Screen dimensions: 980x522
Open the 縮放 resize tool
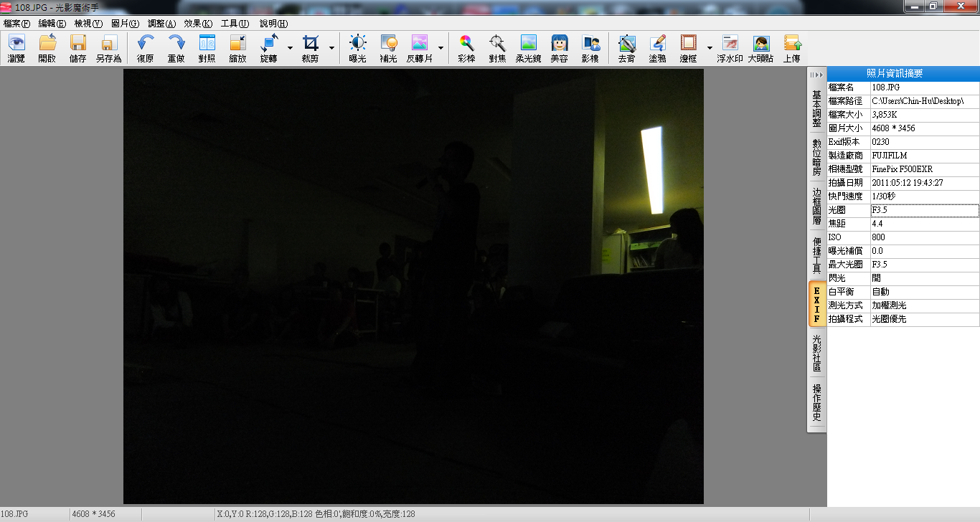[238, 48]
